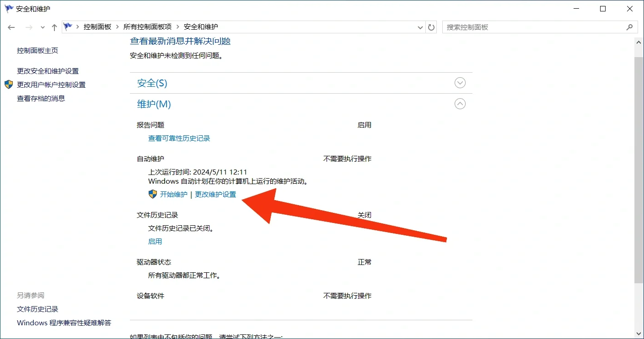This screenshot has height=339, width=644.
Task: Click the 搜索控制面板 search box
Action: (540, 27)
